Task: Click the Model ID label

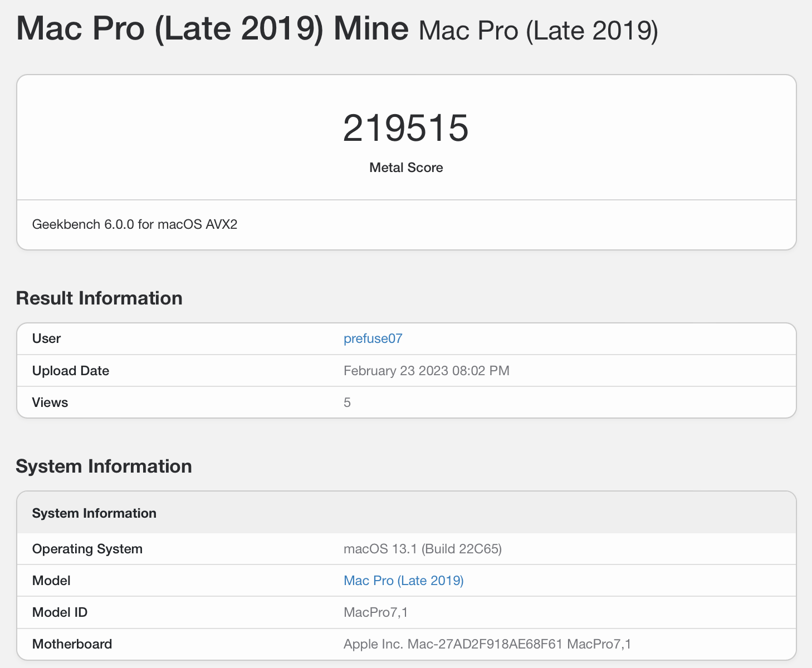Action: (60, 612)
